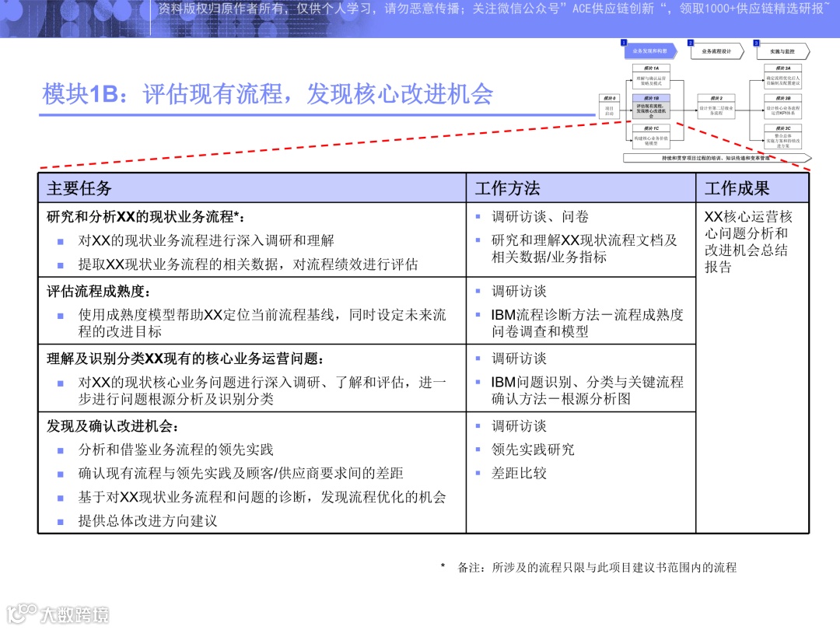Click 调研访谈 in the 发现及确认改进机会 row
The image size is (840, 630).
tap(519, 426)
